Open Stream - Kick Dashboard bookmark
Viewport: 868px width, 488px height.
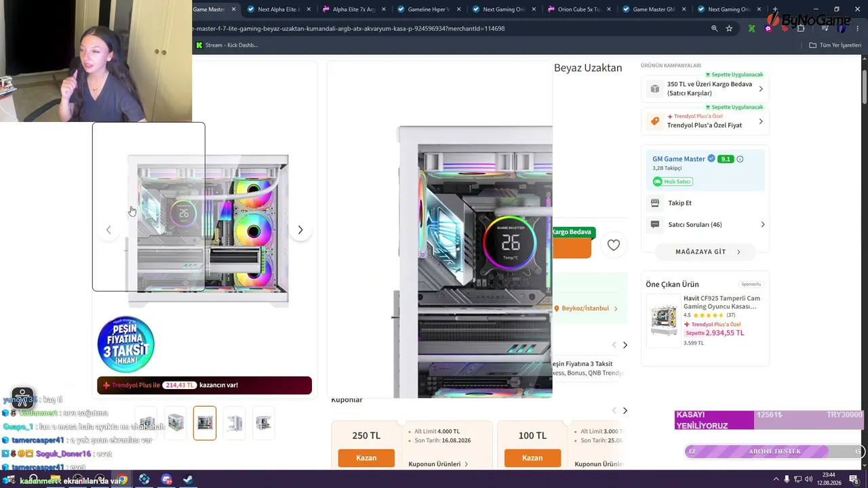[x=226, y=45]
